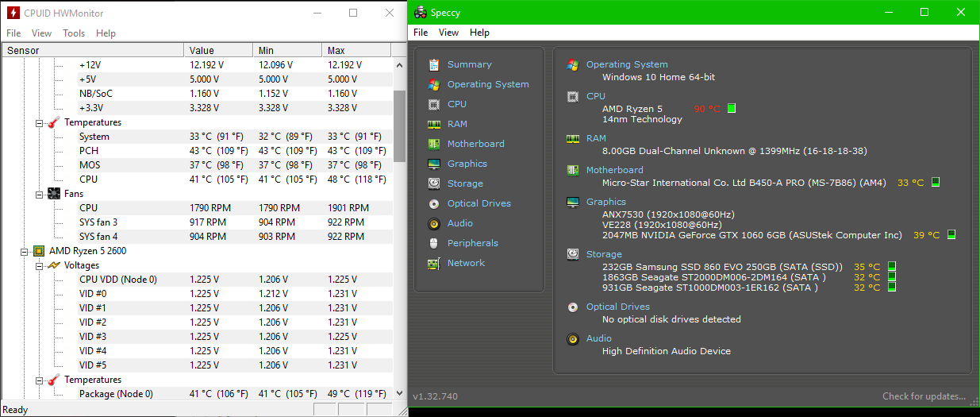Click the scroll up arrow in HWMonitor
This screenshot has width=980, height=417.
coord(400,64)
